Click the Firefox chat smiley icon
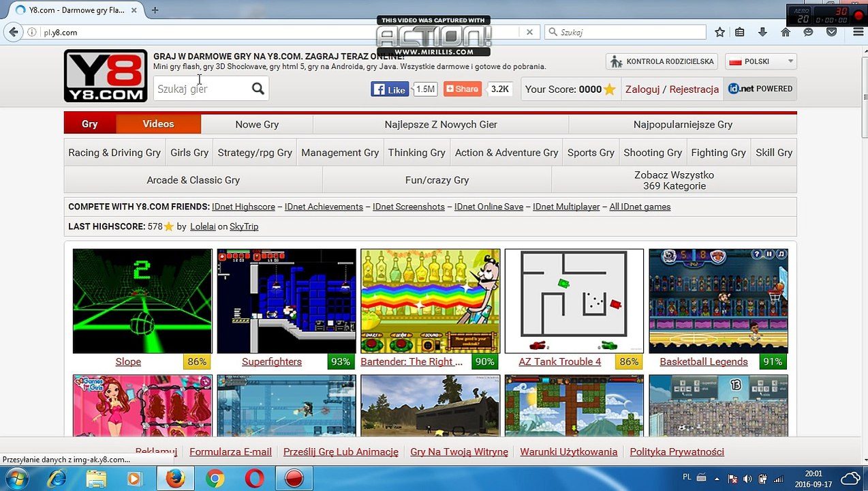Screen dimensions: 868x491 (808, 32)
